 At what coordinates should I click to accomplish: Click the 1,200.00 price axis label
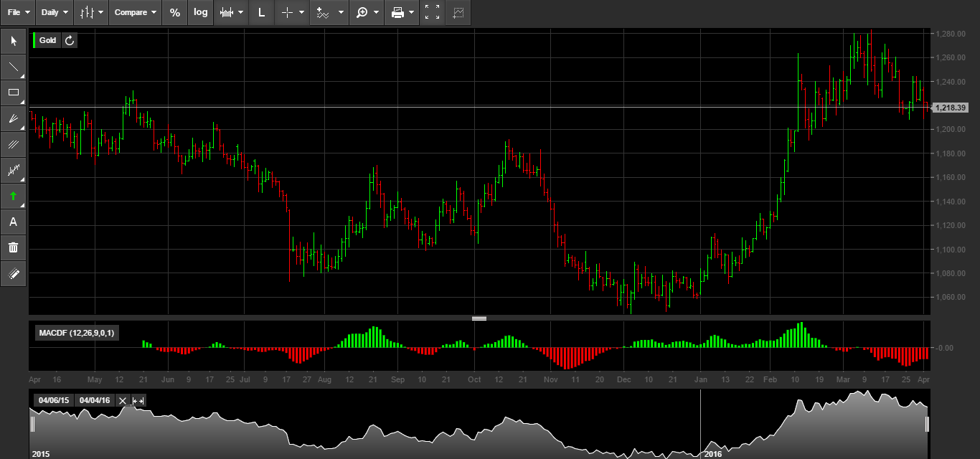click(951, 129)
